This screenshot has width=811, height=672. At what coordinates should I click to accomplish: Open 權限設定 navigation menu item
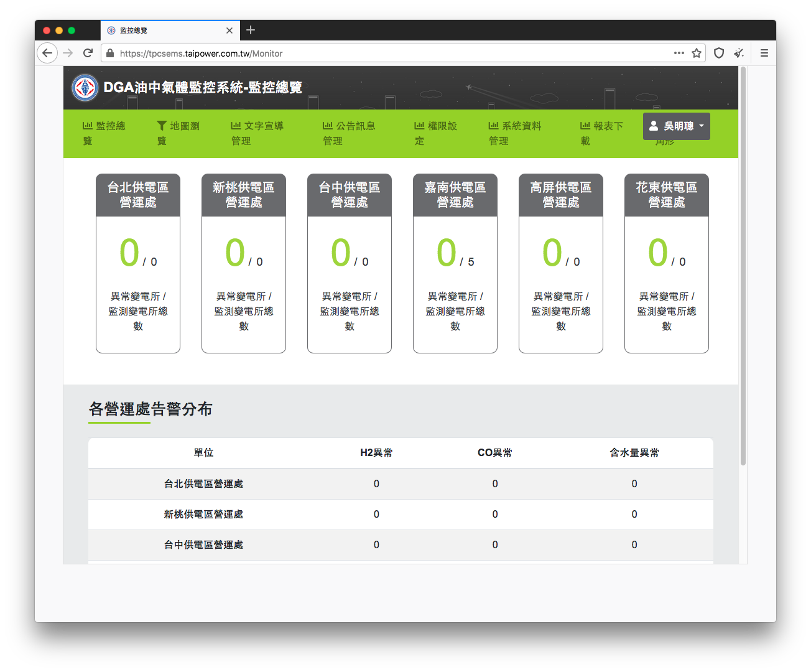point(435,133)
